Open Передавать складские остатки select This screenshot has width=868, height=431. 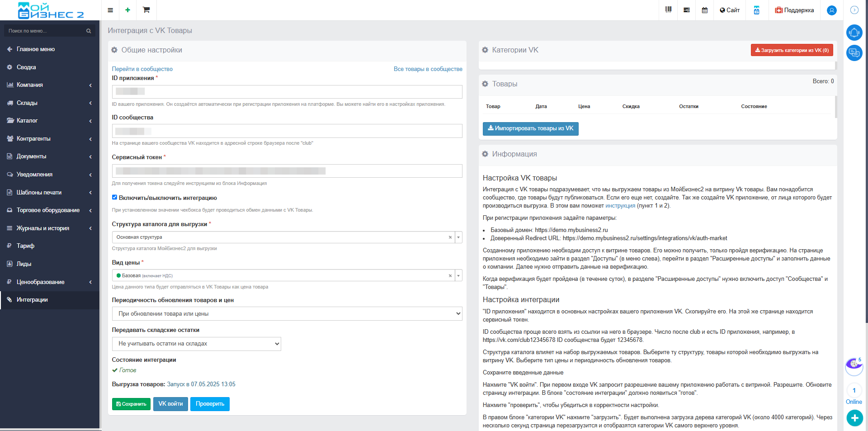pos(197,344)
